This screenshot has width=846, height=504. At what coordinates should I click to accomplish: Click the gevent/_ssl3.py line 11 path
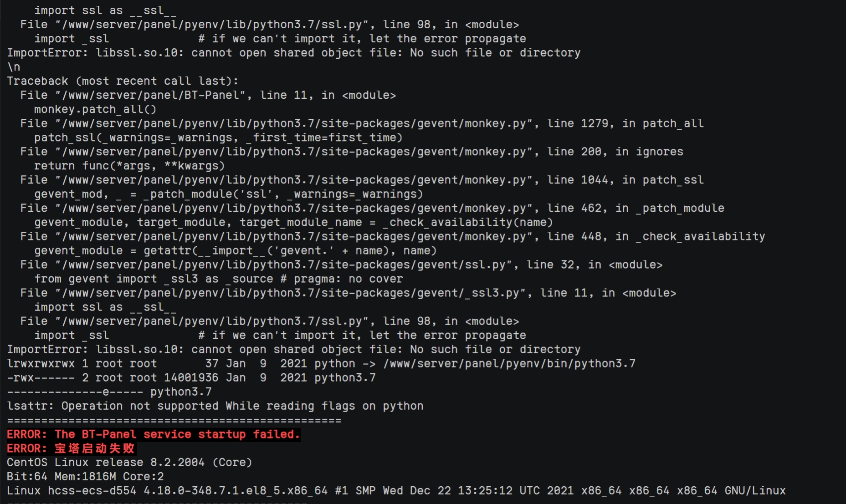[290, 293]
